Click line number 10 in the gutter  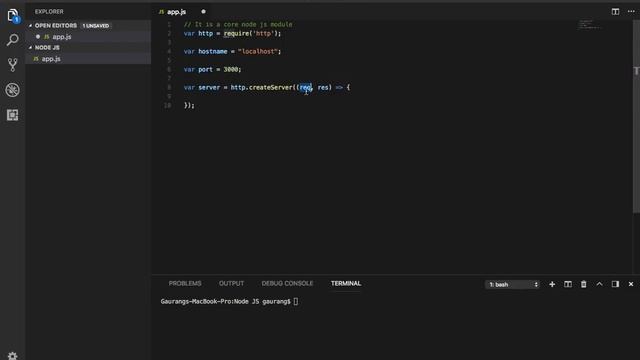pos(167,105)
